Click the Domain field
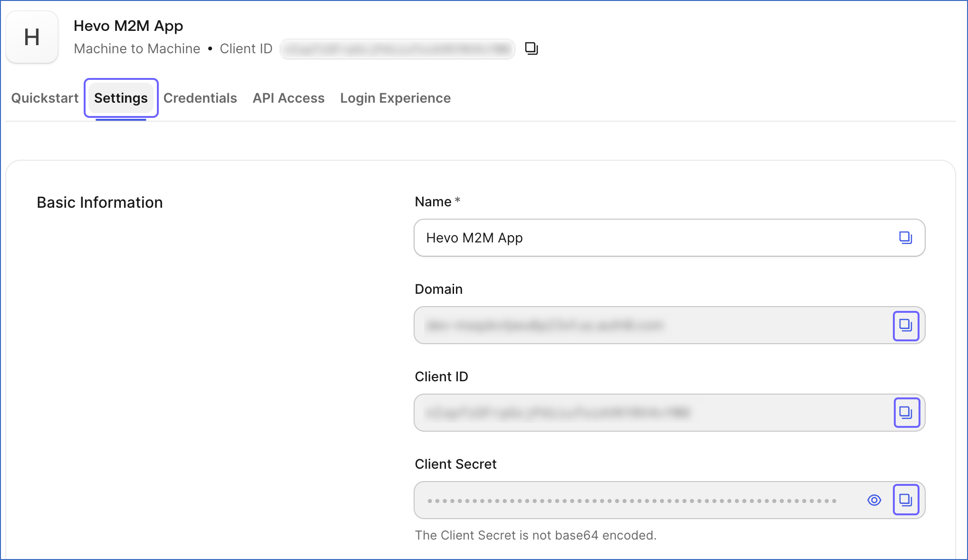Screen dimensions: 968x560 point(669,326)
